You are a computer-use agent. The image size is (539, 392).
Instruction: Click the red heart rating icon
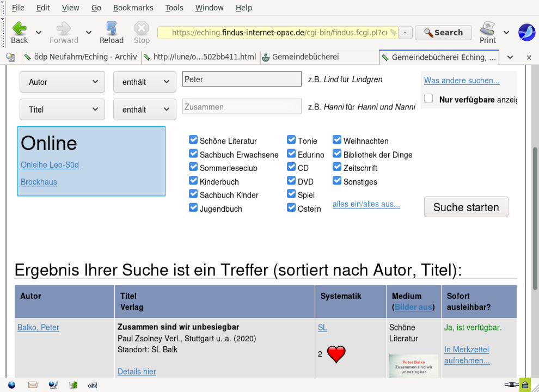(x=336, y=354)
